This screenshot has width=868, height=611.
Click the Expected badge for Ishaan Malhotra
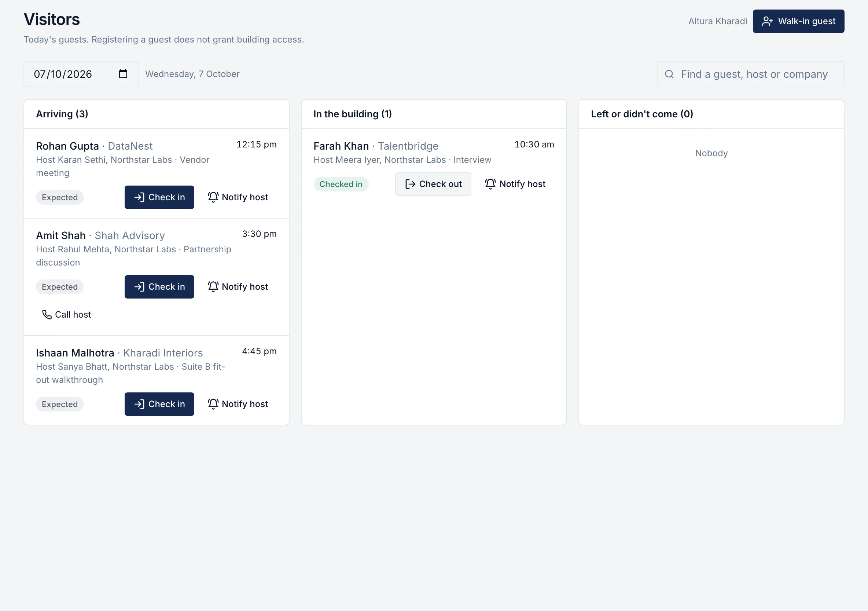tap(60, 405)
